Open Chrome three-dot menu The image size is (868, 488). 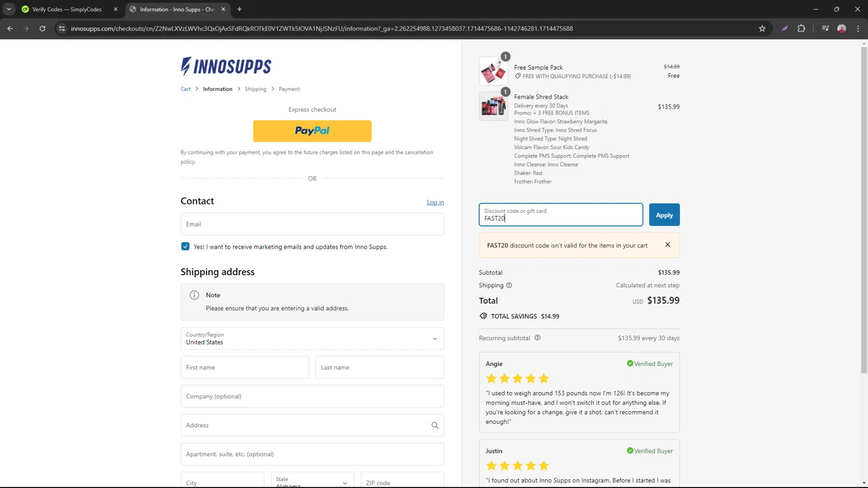(x=858, y=28)
